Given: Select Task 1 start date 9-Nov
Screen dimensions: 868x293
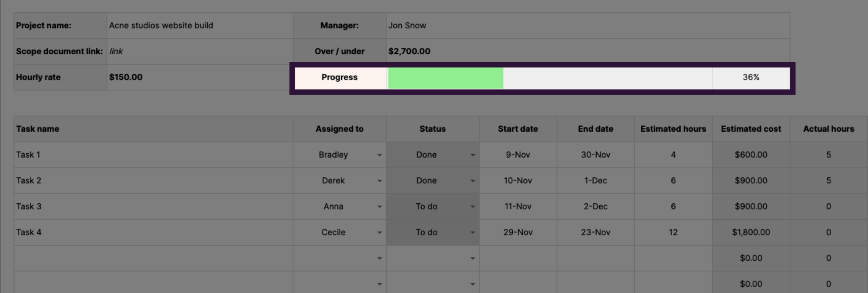Looking at the screenshot, I should pos(517,155).
